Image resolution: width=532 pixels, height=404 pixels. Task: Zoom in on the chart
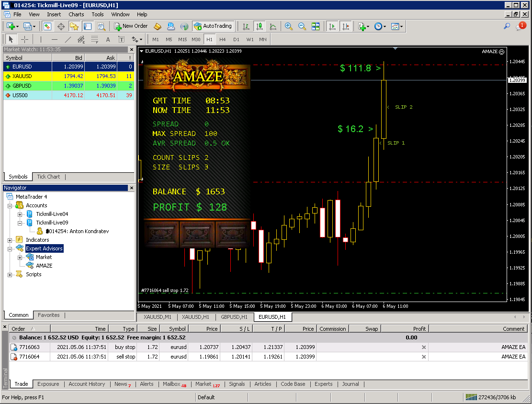[x=289, y=26]
